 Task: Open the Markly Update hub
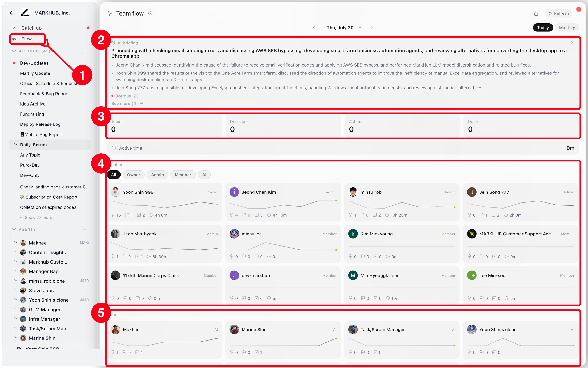(x=35, y=73)
